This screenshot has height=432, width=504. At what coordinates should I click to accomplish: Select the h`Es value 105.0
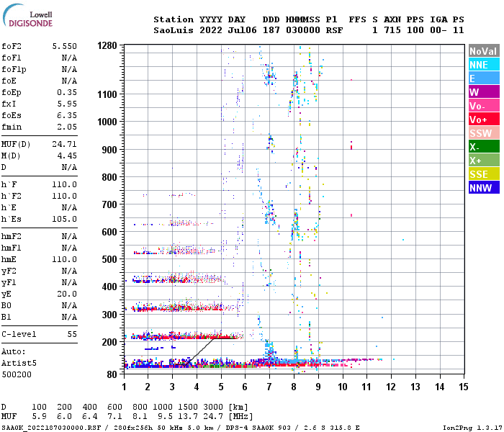(x=65, y=219)
